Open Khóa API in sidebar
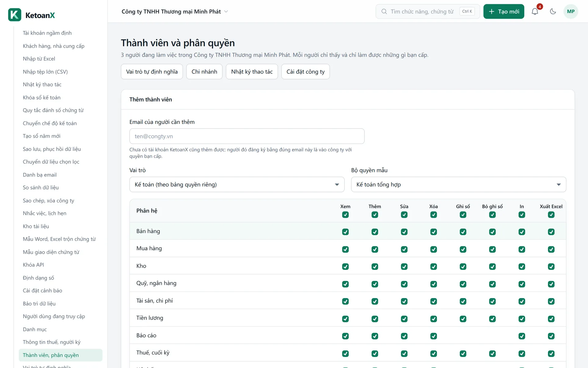Viewport: 588px width, 368px height. coord(33,265)
